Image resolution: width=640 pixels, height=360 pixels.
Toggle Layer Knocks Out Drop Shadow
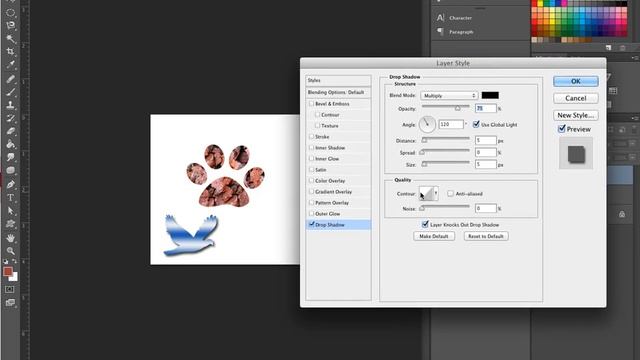(x=425, y=224)
